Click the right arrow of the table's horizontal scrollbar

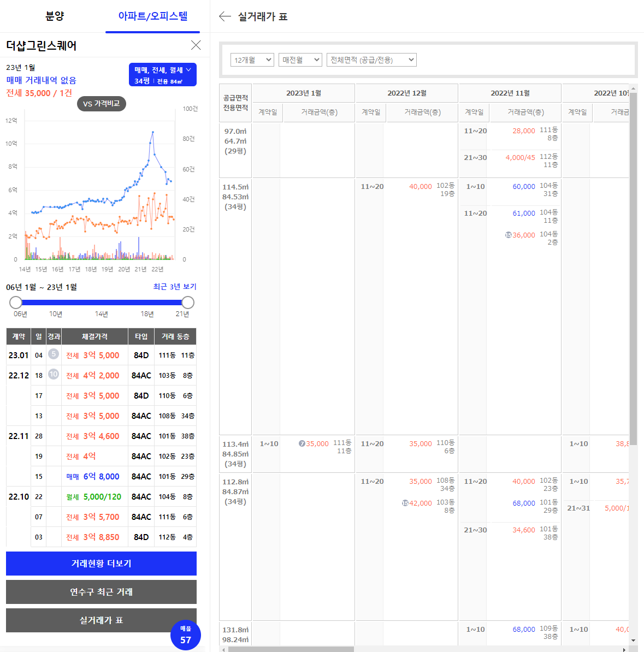624,649
